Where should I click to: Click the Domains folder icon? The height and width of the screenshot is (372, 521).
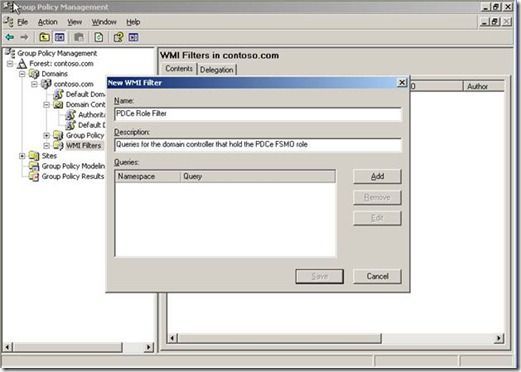pyautogui.click(x=34, y=74)
